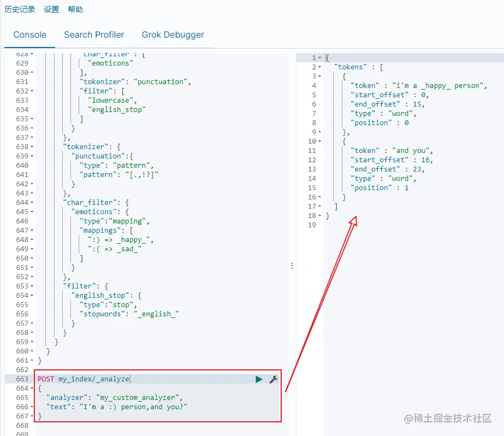The width and height of the screenshot is (504, 436).
Task: Click the panel divider handle dots
Action: click(292, 266)
